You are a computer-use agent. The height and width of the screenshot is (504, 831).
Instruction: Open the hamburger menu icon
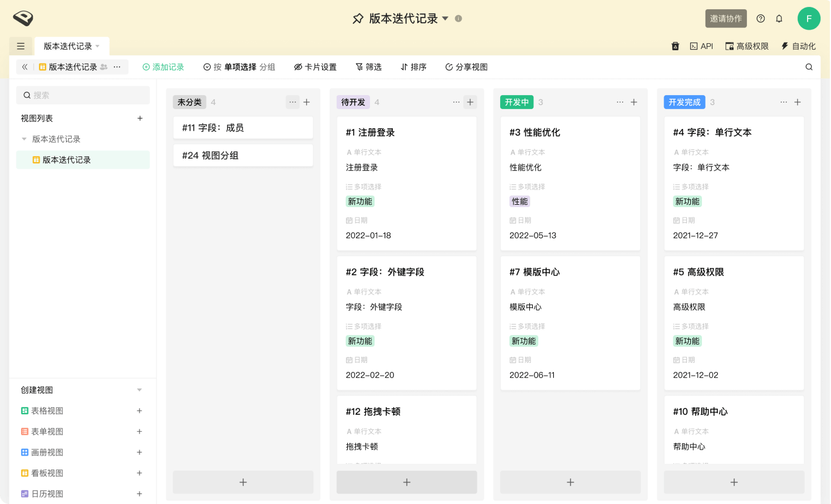21,46
